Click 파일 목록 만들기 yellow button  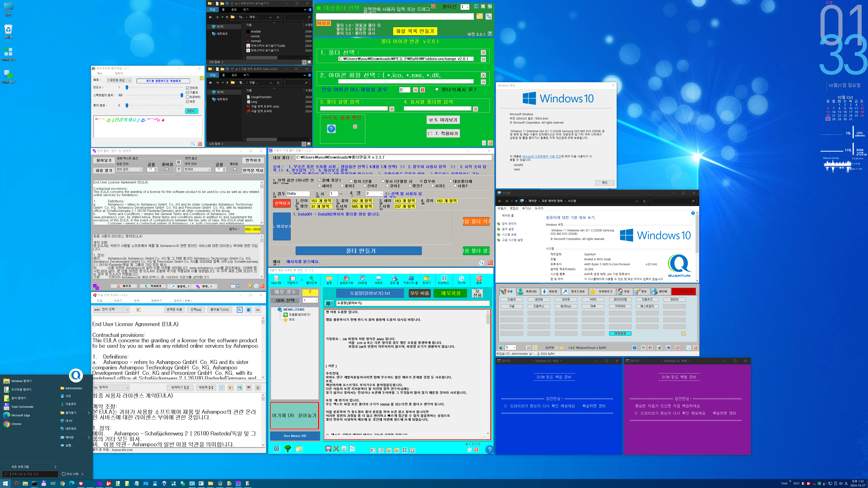click(x=415, y=31)
